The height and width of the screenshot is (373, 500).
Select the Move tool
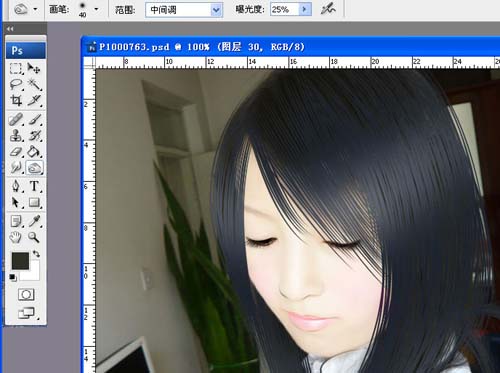tap(34, 68)
